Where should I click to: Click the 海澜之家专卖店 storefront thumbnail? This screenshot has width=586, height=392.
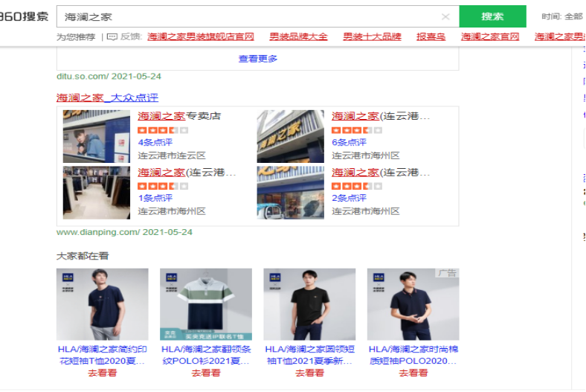97,136
